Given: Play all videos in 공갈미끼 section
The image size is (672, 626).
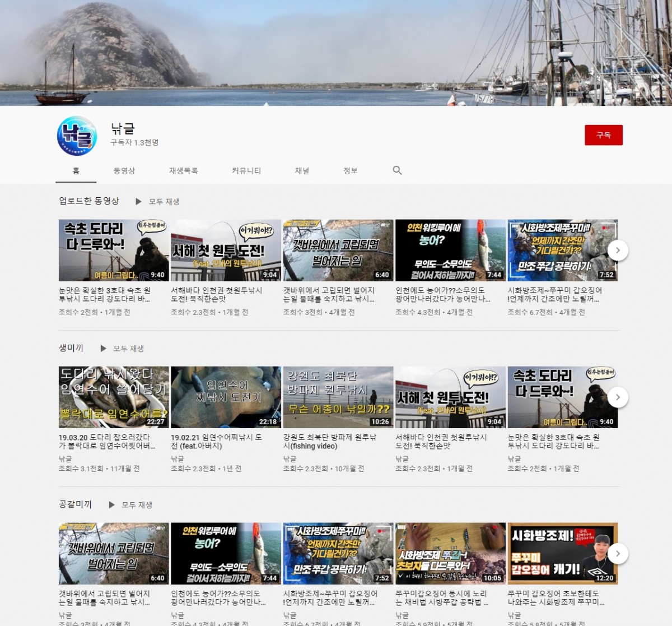Looking at the screenshot, I should click(130, 505).
